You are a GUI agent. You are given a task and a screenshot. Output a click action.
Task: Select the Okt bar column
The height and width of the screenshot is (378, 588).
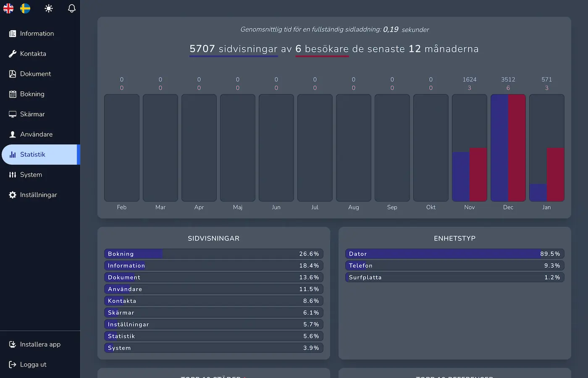pos(431,148)
